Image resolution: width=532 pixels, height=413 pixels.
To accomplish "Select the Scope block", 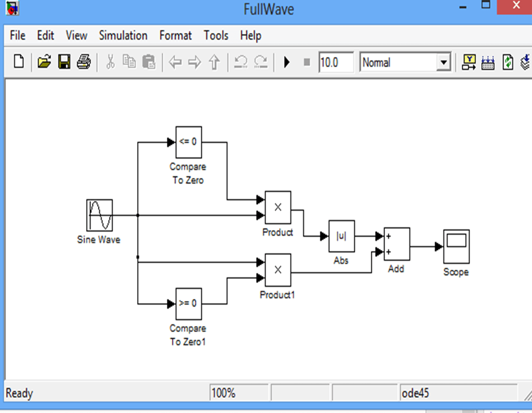I will (456, 247).
